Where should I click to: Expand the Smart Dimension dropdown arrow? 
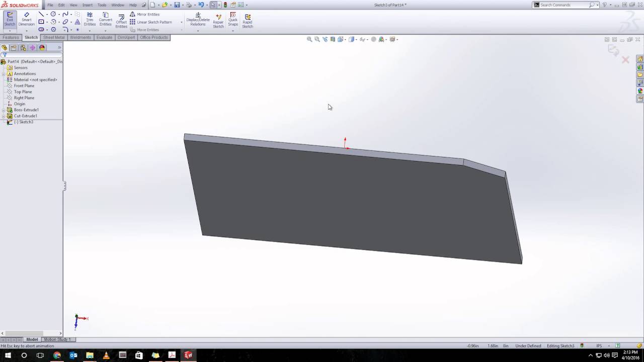click(27, 31)
